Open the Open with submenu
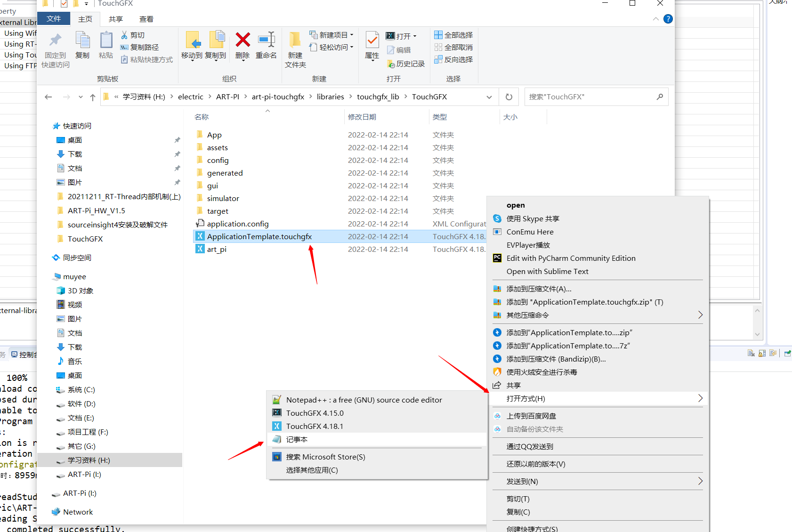 pos(598,399)
